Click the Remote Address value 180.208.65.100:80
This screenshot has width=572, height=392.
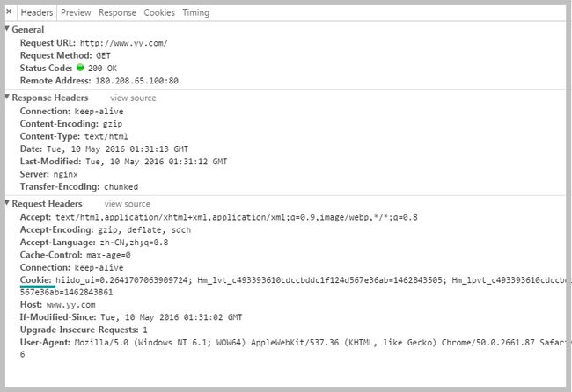point(136,81)
